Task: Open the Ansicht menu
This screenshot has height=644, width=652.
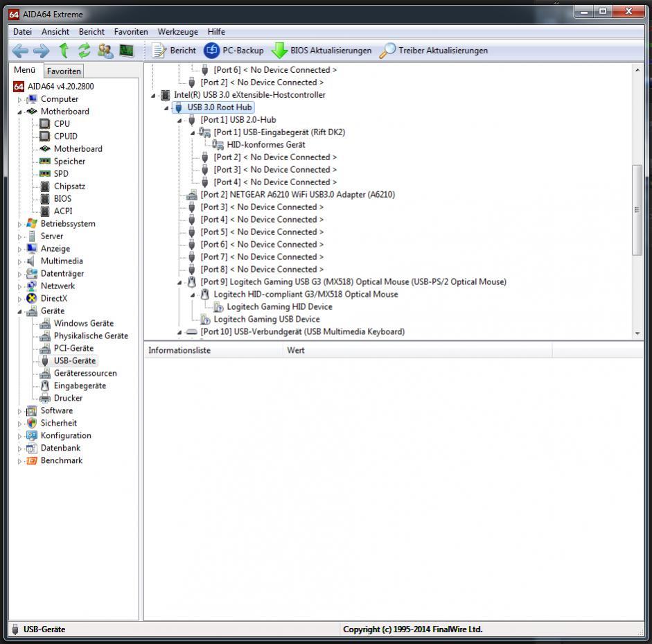Action: [55, 32]
